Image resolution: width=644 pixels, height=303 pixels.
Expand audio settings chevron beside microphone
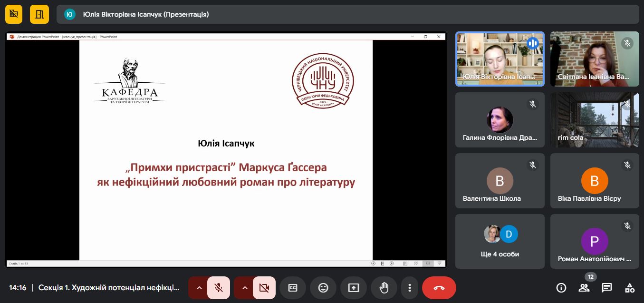pos(199,288)
